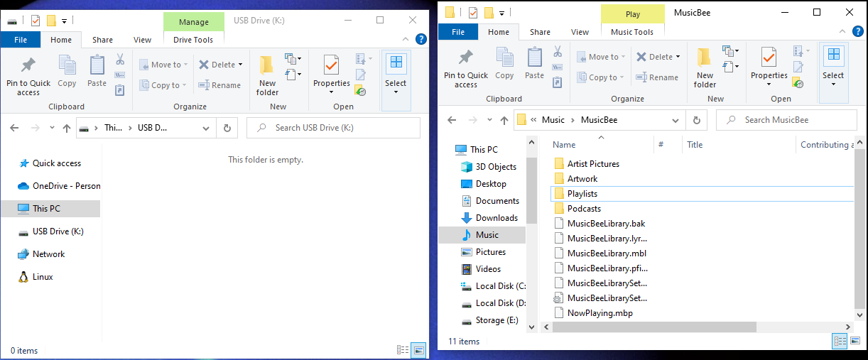Switch USB Drive window to details view
This screenshot has height=360, width=868.
tap(403, 349)
